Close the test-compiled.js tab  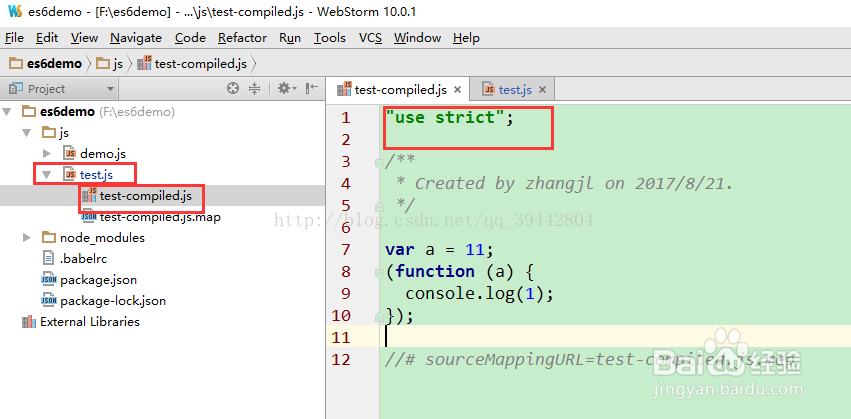coord(458,90)
